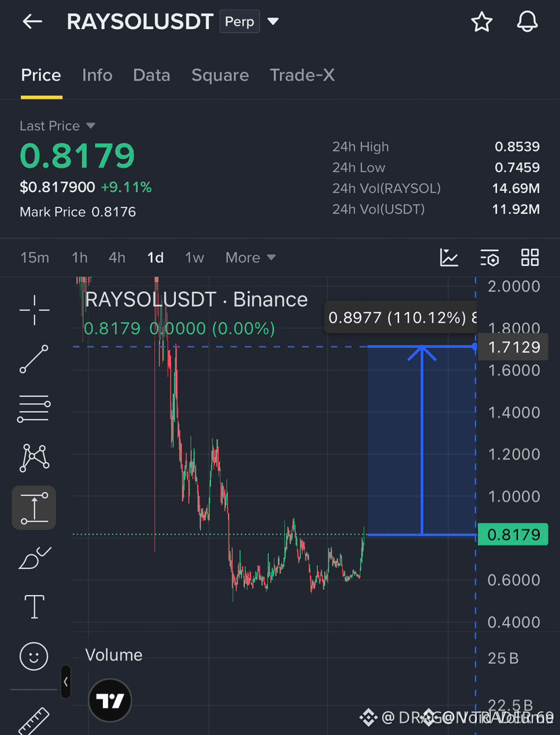This screenshot has height=735, width=560.
Task: Click the TradingView logo
Action: pyautogui.click(x=110, y=700)
